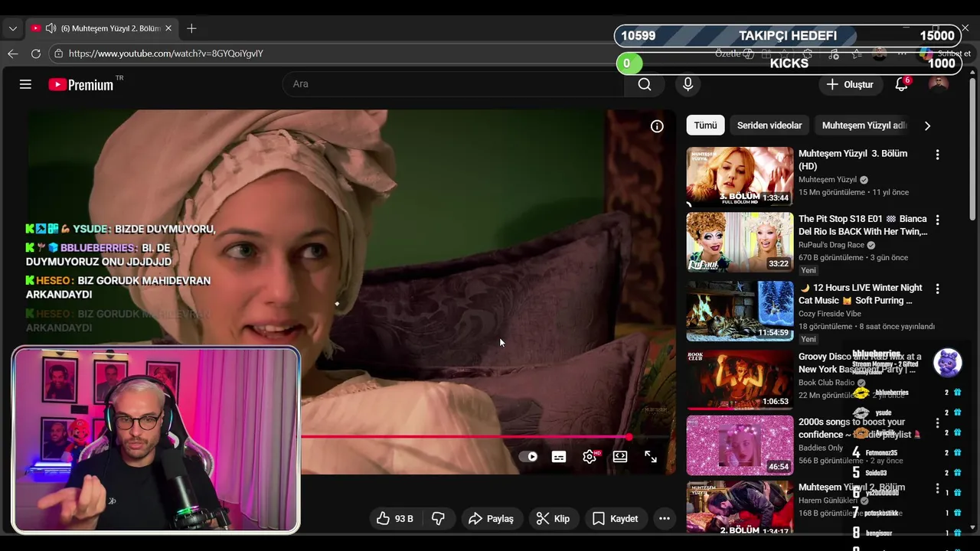
Task: Click the Baddies Only channel name
Action: point(821,448)
